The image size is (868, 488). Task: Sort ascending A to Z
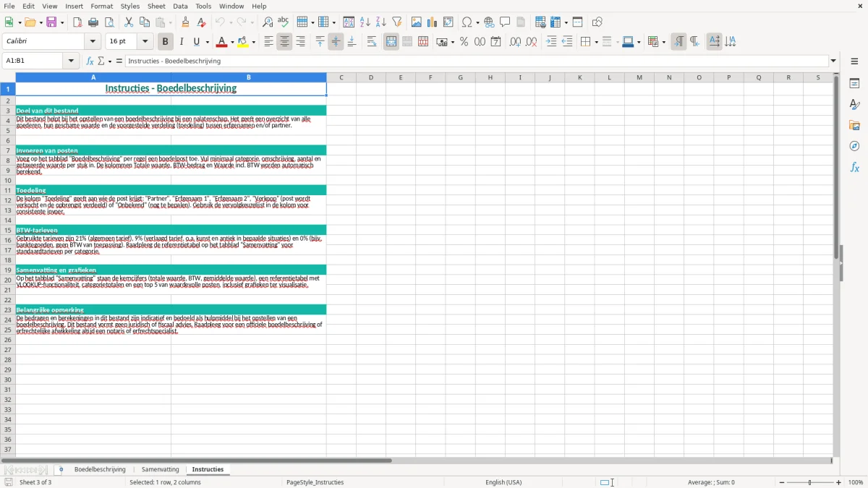tap(365, 22)
